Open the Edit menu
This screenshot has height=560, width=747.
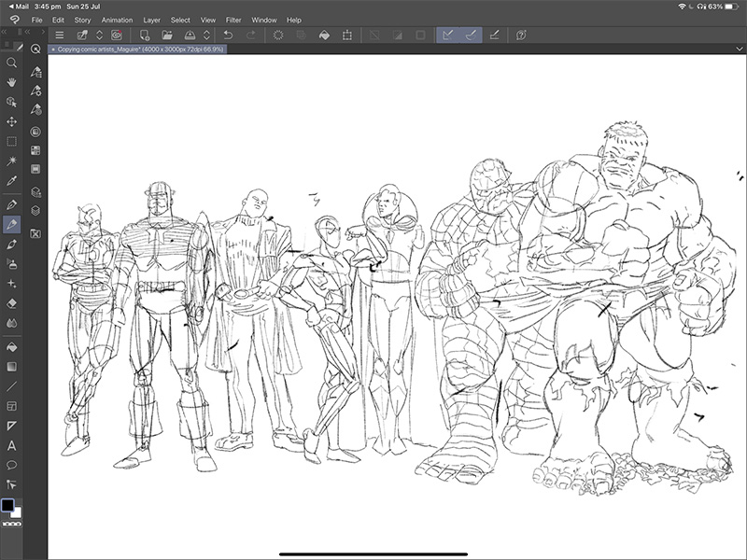[58, 20]
